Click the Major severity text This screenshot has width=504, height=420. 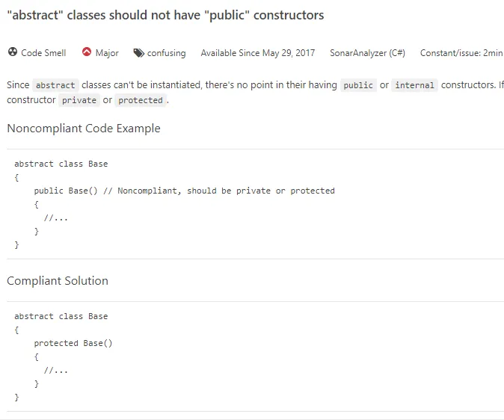107,53
